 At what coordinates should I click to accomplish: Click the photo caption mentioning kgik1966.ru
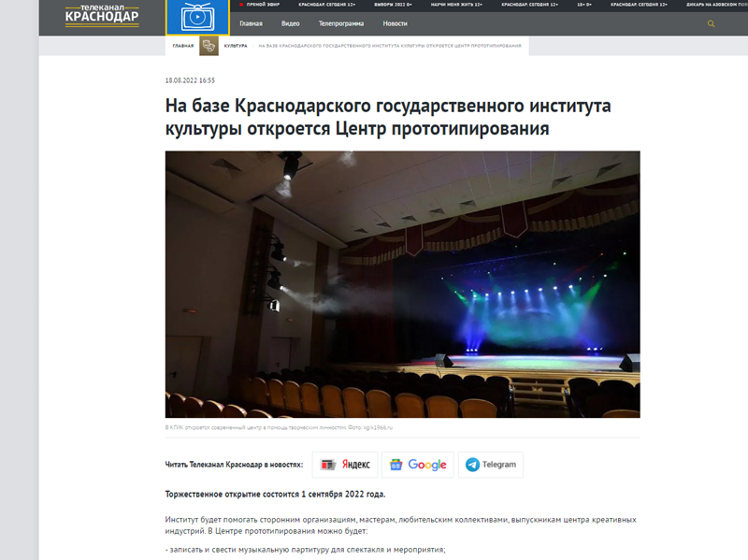click(279, 427)
